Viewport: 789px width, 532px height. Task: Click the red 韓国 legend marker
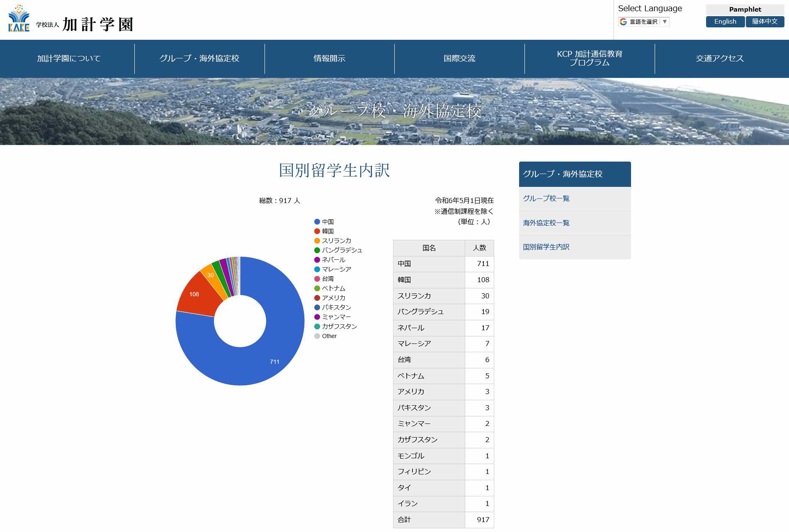pyautogui.click(x=317, y=231)
